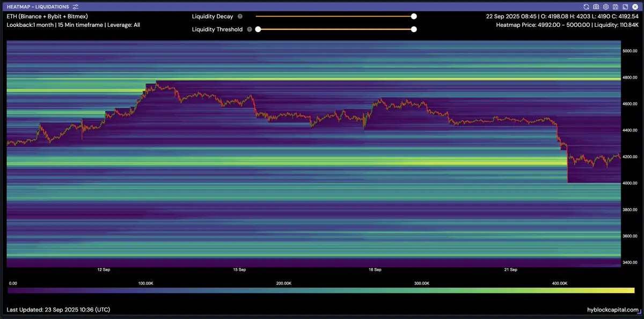This screenshot has height=319, width=644.
Task: Click the 300.00K legend value
Action: pyautogui.click(x=422, y=283)
